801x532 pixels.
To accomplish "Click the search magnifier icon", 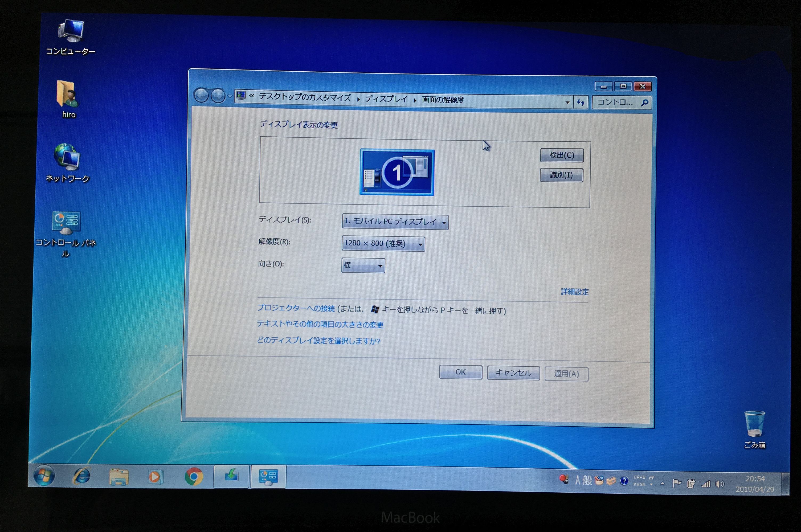I will 645,103.
